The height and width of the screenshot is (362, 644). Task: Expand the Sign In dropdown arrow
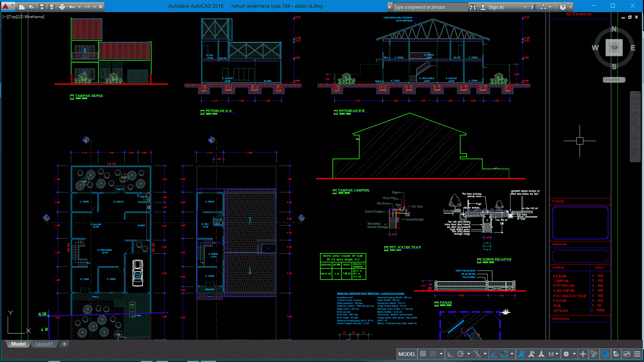point(525,7)
